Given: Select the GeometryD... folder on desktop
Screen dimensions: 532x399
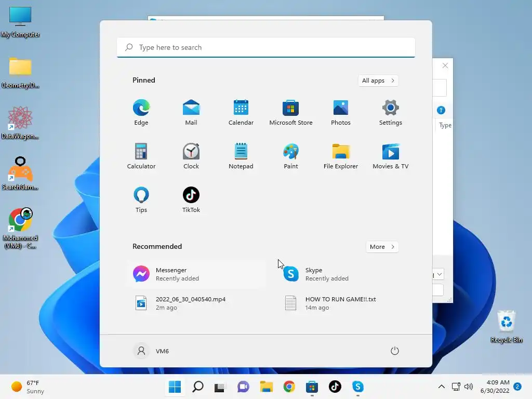Looking at the screenshot, I should pyautogui.click(x=20, y=73).
